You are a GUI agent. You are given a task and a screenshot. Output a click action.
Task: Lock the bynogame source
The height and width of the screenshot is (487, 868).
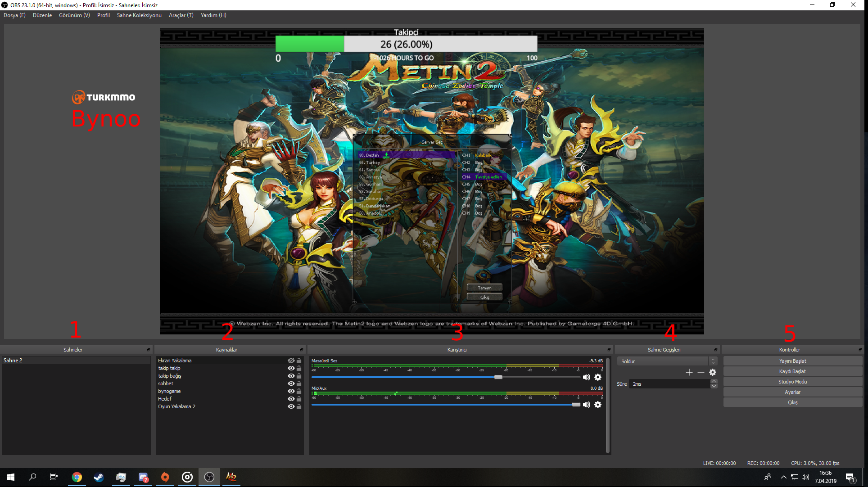(x=299, y=391)
